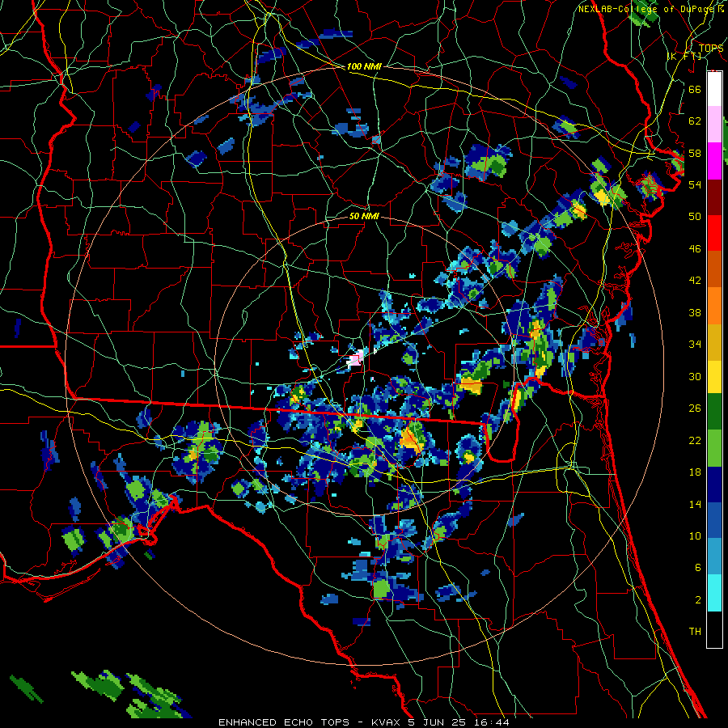This screenshot has width=728, height=728.
Task: Click the legend value 62
Action: click(695, 121)
